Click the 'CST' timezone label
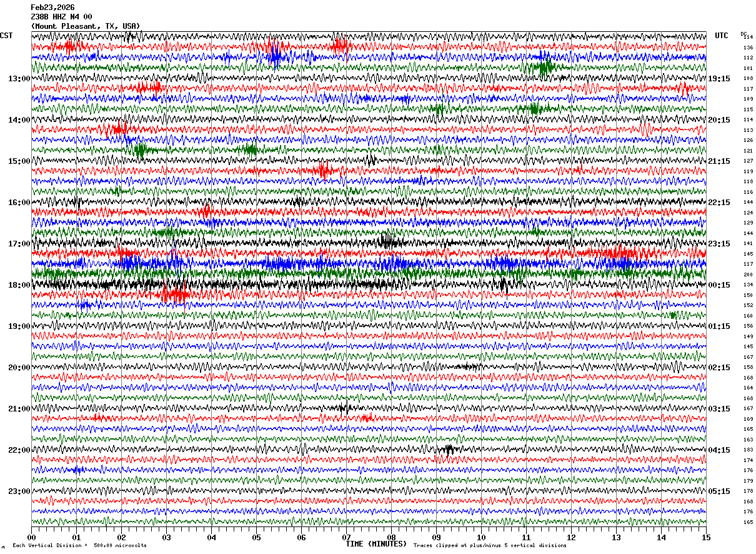756x554 pixels. [6, 36]
